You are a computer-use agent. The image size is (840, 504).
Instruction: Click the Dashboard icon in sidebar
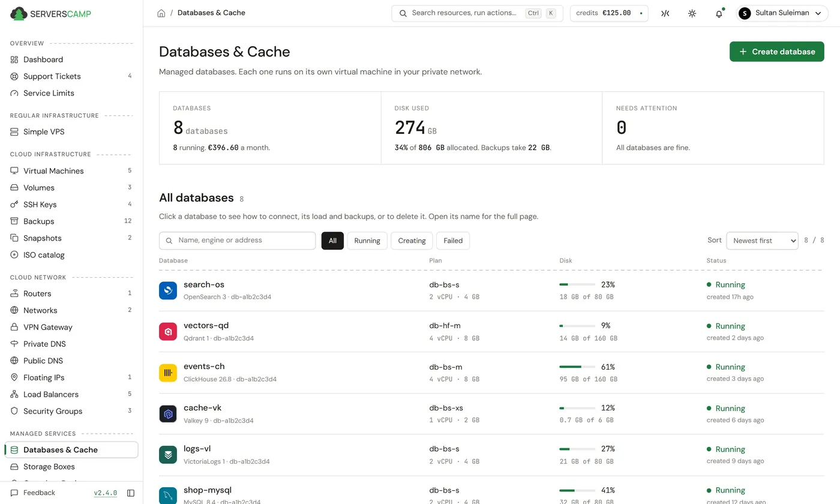(x=14, y=59)
